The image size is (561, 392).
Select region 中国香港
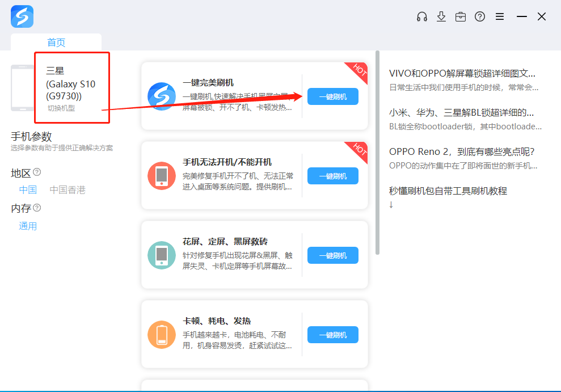[68, 189]
